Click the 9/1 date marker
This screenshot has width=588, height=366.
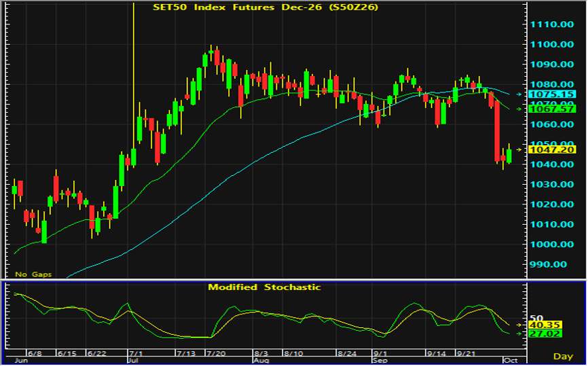coord(380,354)
